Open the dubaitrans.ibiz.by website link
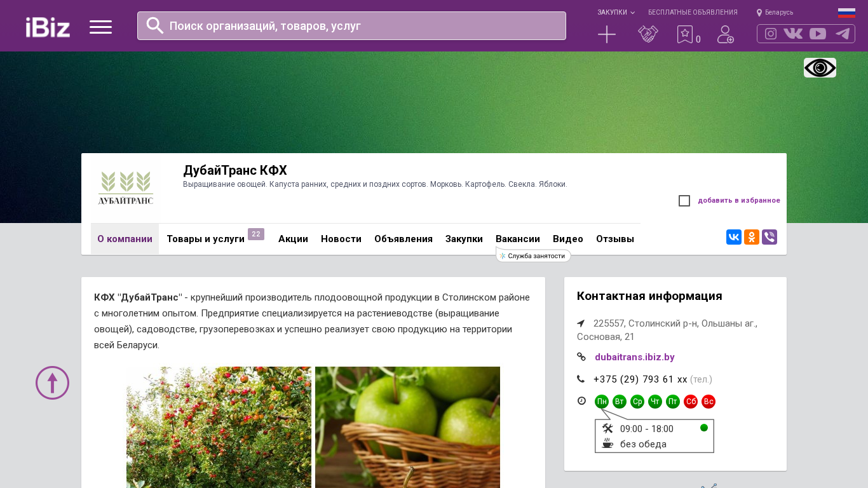This screenshot has width=868, height=488. tap(635, 357)
